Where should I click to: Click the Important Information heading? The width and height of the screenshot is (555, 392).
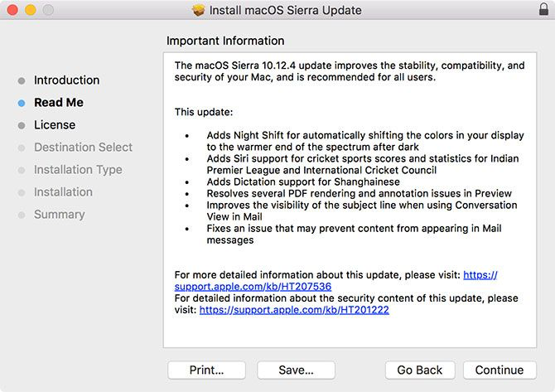point(225,41)
